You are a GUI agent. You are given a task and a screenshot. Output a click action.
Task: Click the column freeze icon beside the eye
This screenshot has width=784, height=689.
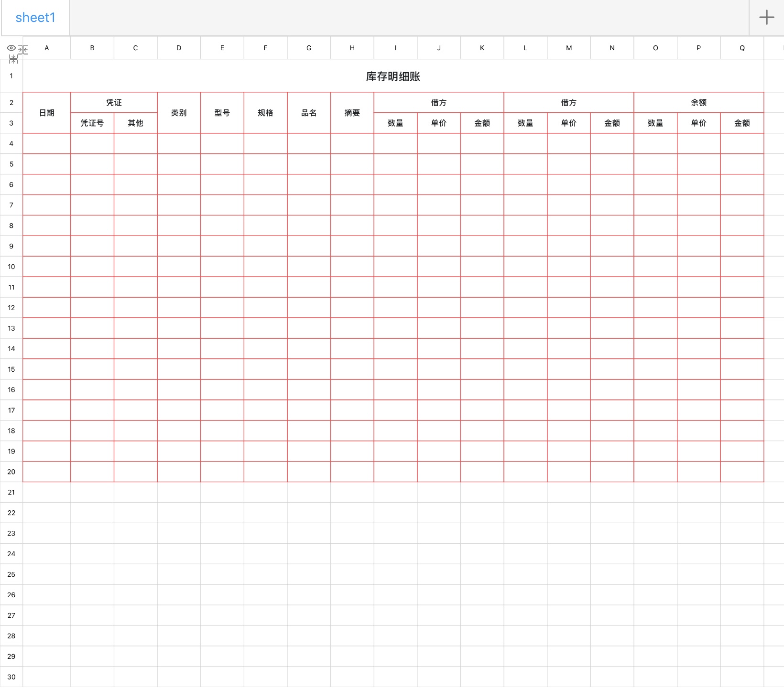(23, 50)
